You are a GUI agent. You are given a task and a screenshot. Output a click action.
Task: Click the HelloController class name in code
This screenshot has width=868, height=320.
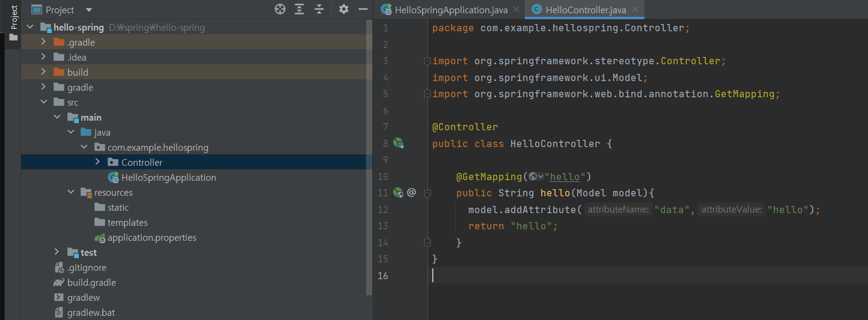tap(555, 144)
